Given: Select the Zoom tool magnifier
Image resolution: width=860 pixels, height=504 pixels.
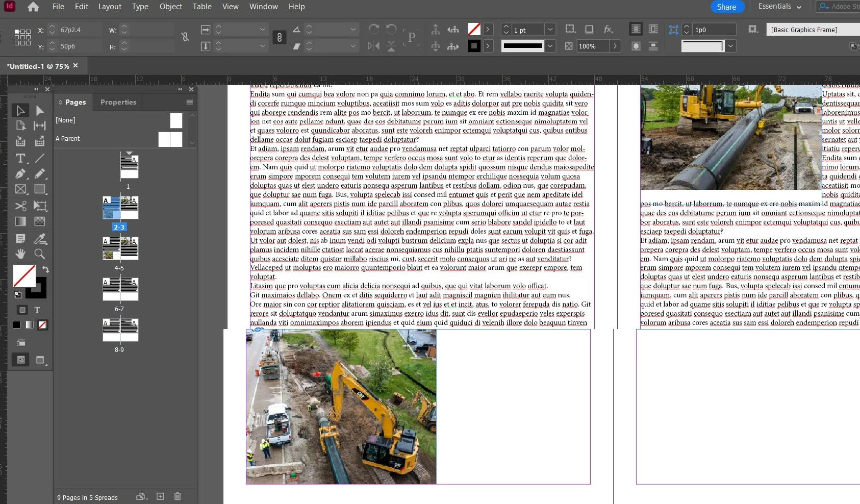Looking at the screenshot, I should tap(40, 254).
